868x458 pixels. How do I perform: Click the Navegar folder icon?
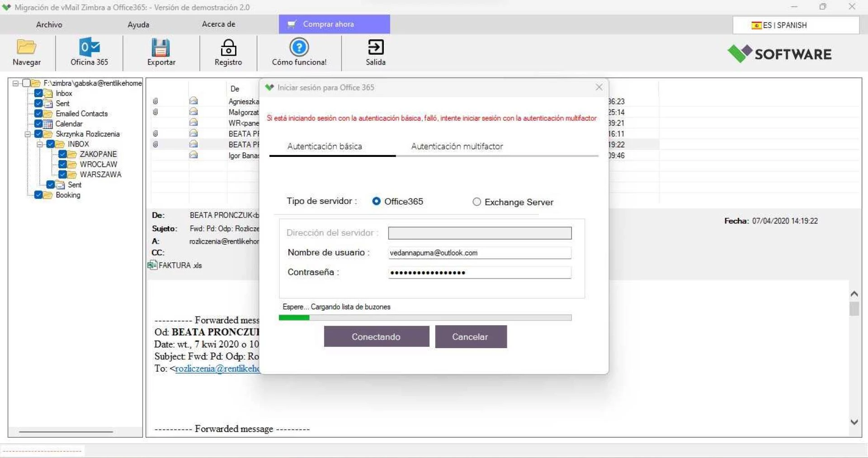pyautogui.click(x=26, y=47)
